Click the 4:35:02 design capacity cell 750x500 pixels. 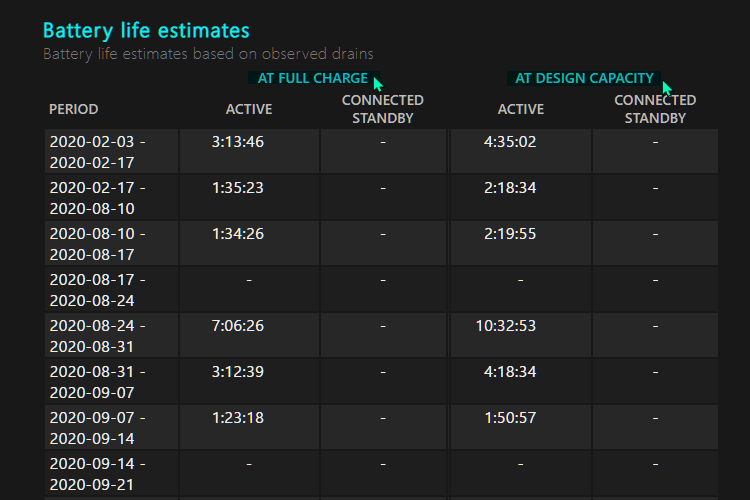pos(510,142)
